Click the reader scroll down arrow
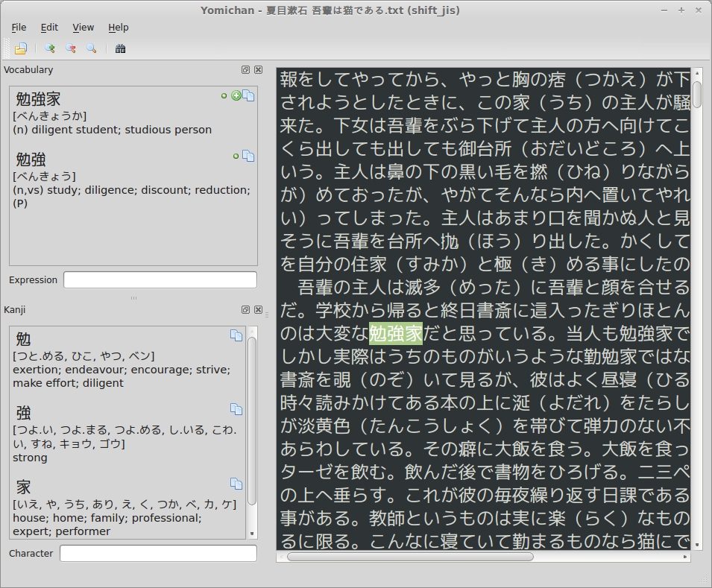The width and height of the screenshot is (712, 588). [697, 544]
